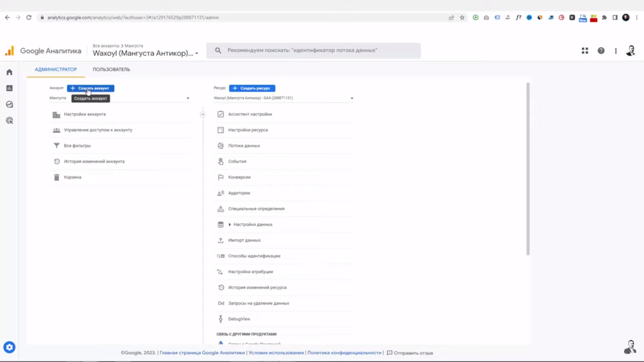Open the Advertising icon in sidebar
Image resolution: width=644 pixels, height=362 pixels.
[9, 121]
